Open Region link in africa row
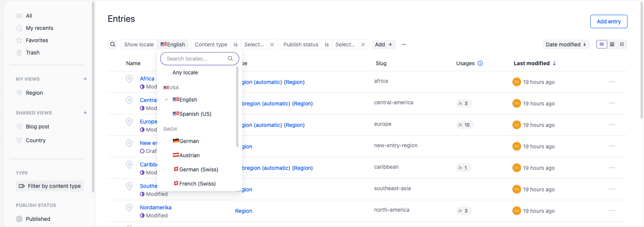This screenshot has width=644, height=227. tap(294, 82)
